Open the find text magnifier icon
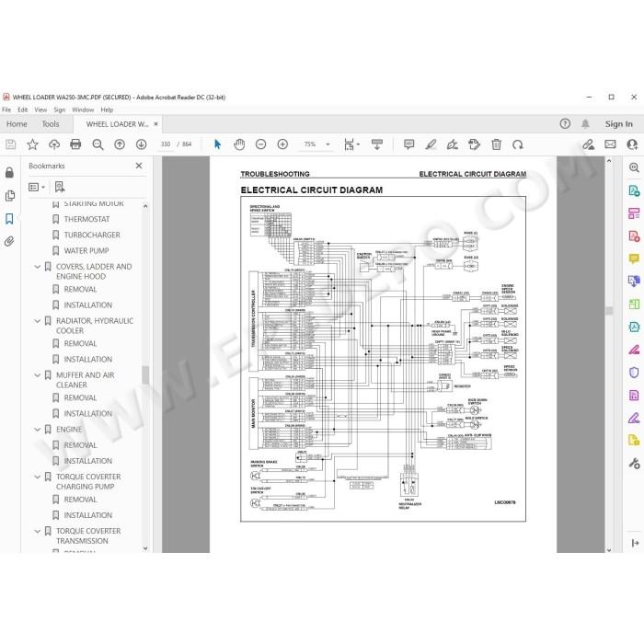The image size is (644, 644). point(98,144)
